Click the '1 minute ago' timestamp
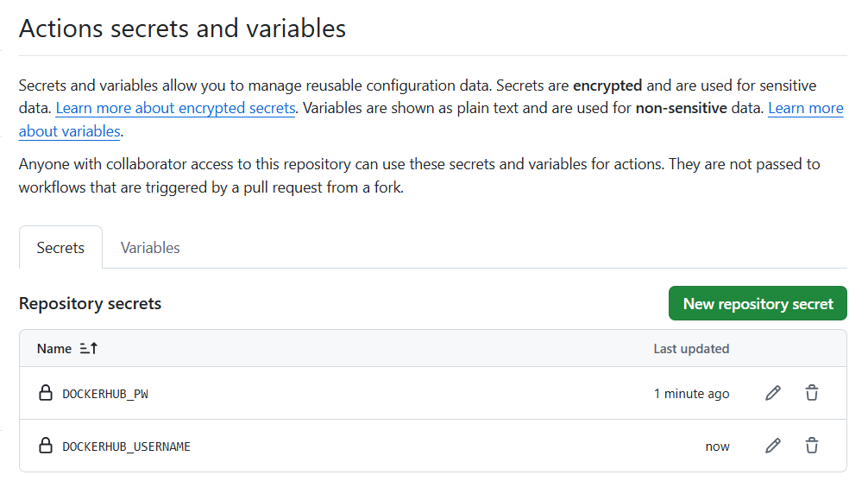 pos(691,394)
